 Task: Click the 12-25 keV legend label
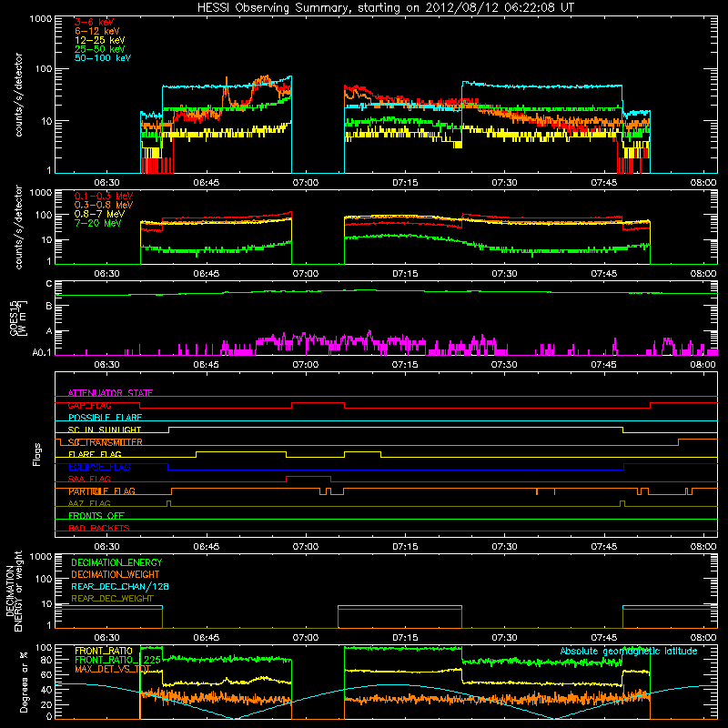(x=99, y=40)
